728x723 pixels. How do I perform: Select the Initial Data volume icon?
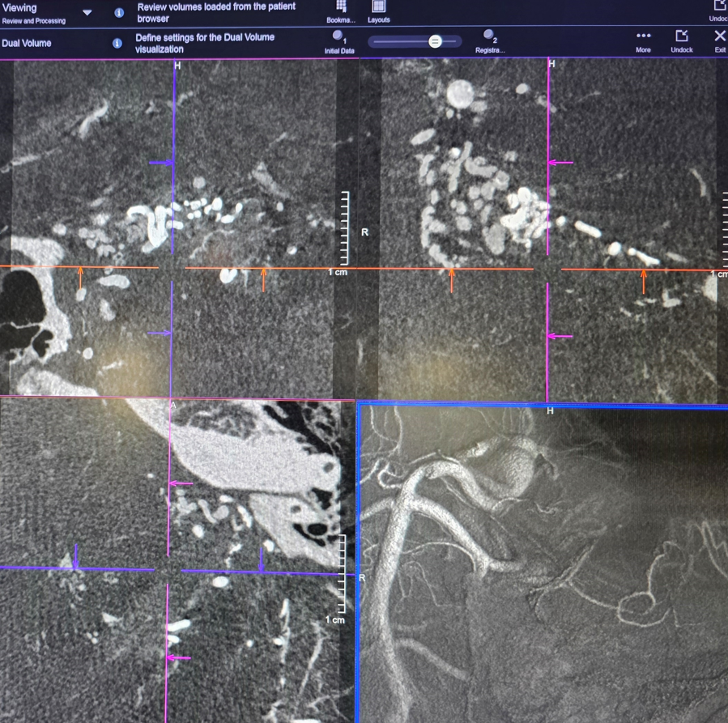(x=338, y=37)
